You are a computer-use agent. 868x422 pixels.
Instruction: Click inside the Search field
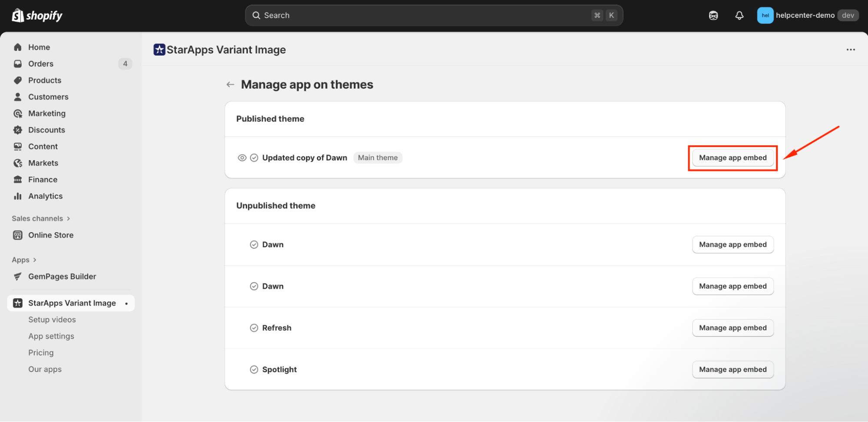tap(434, 15)
